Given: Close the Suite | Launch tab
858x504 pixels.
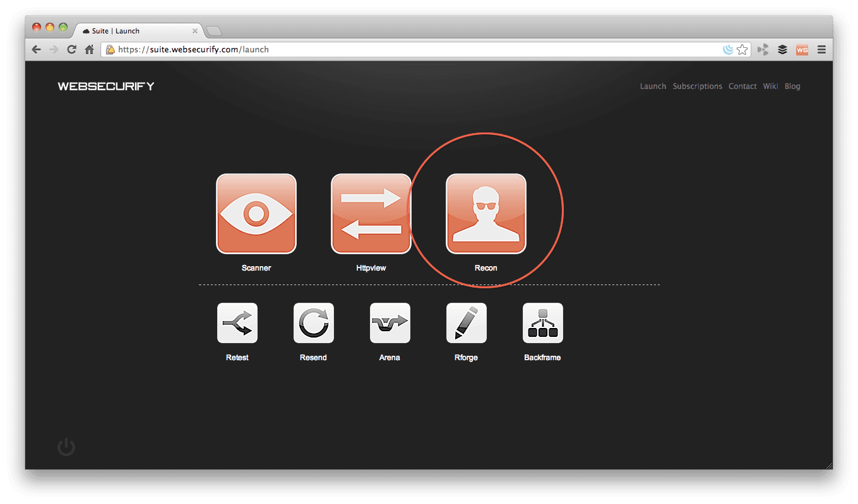Looking at the screenshot, I should tap(195, 31).
